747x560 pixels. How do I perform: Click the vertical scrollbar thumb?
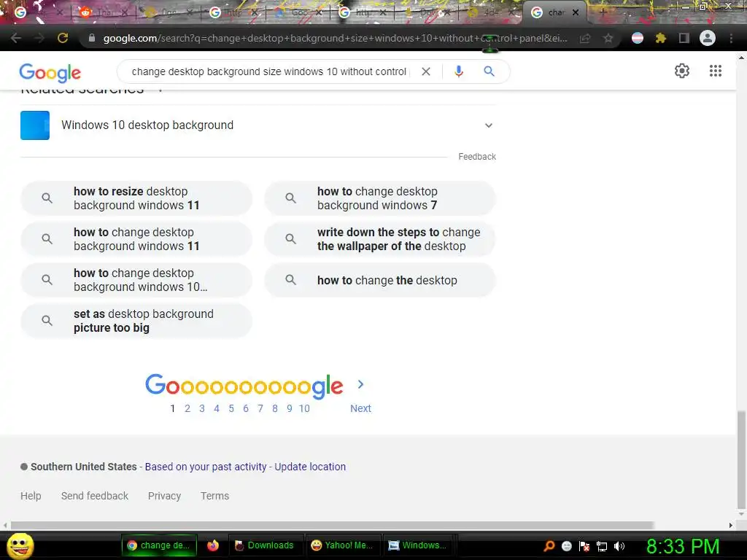pyautogui.click(x=741, y=460)
